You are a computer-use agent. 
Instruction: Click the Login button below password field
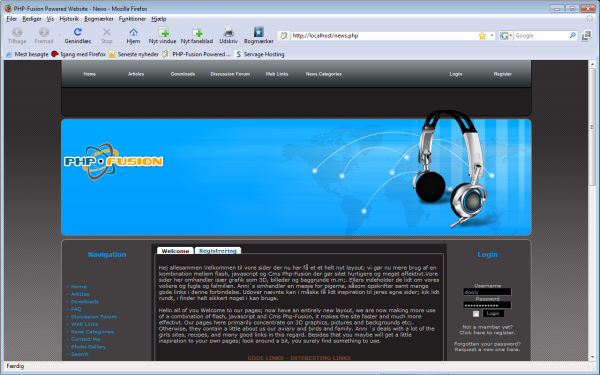coord(493,313)
